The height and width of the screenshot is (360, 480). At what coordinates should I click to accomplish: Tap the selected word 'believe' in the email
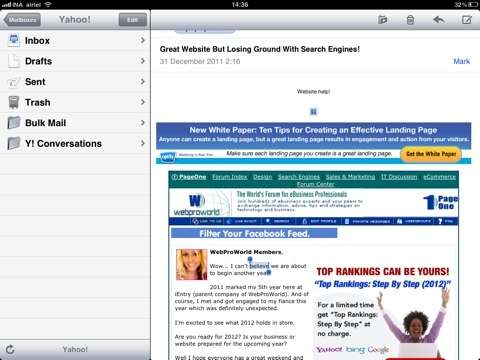(259, 266)
